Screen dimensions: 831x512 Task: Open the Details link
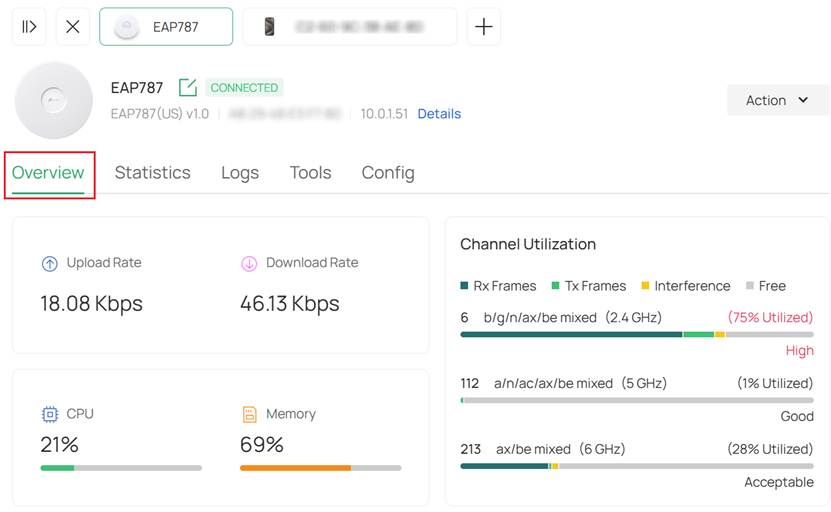(x=439, y=114)
